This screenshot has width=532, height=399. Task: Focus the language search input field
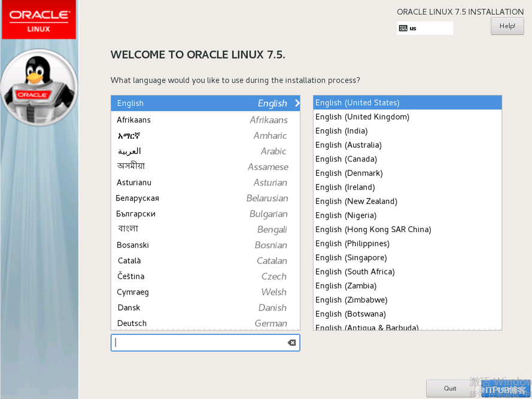click(205, 343)
